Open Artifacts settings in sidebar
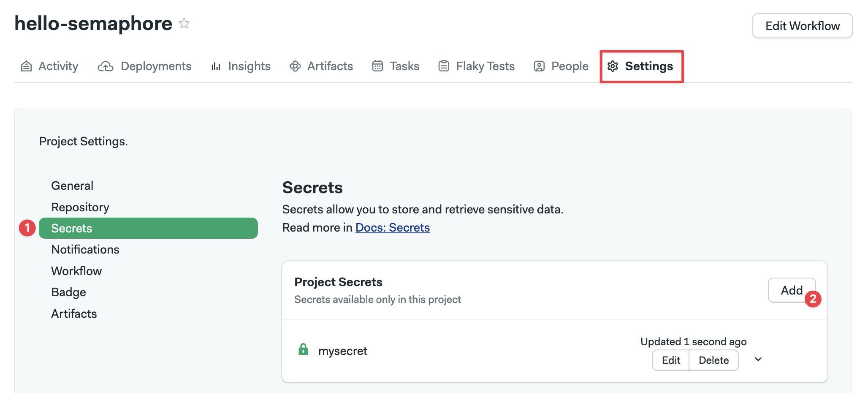The image size is (868, 393). [x=74, y=314]
